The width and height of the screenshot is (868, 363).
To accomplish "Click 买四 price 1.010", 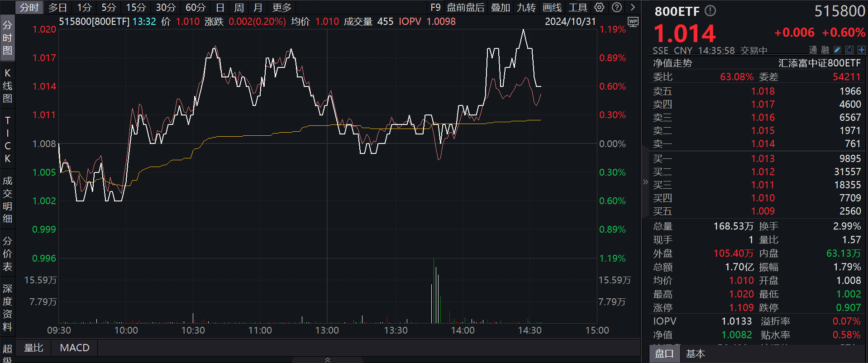I will (x=763, y=198).
